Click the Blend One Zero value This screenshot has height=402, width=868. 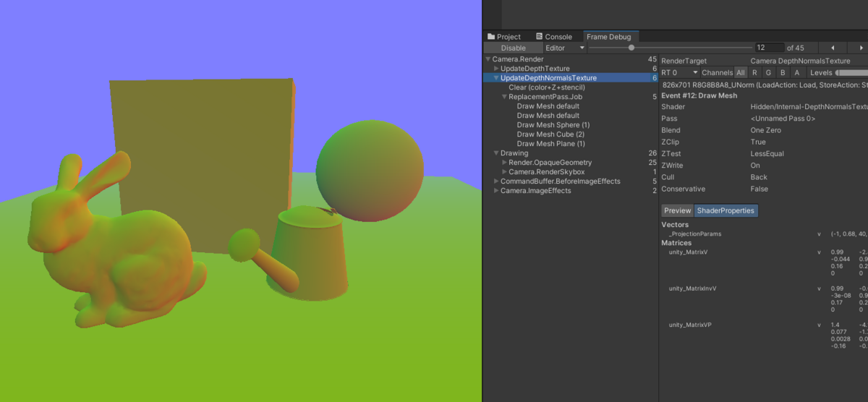pos(766,131)
